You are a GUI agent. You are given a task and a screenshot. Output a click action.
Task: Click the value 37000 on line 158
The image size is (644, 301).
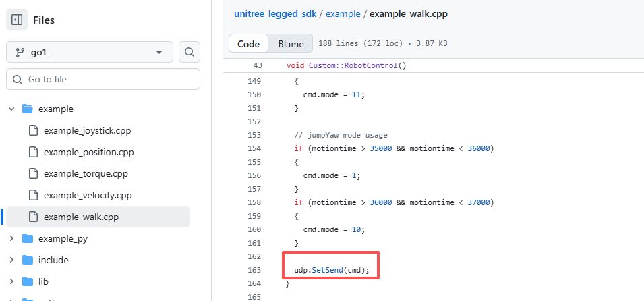479,202
